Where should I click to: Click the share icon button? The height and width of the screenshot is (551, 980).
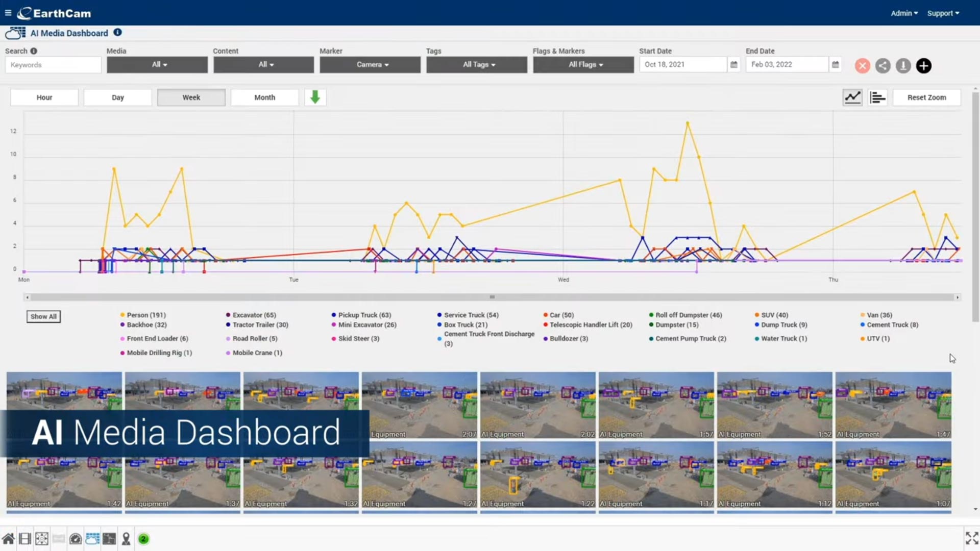click(883, 66)
